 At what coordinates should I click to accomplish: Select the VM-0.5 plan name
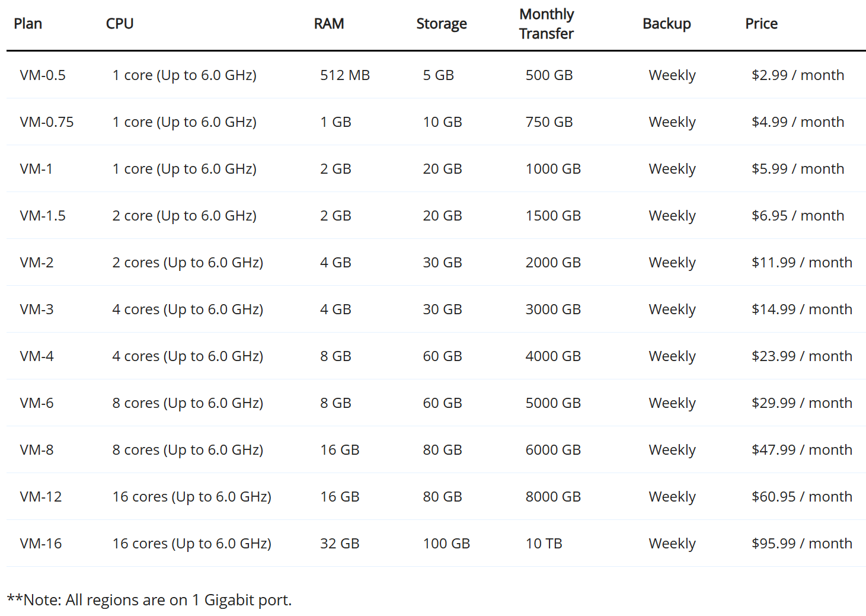point(43,75)
